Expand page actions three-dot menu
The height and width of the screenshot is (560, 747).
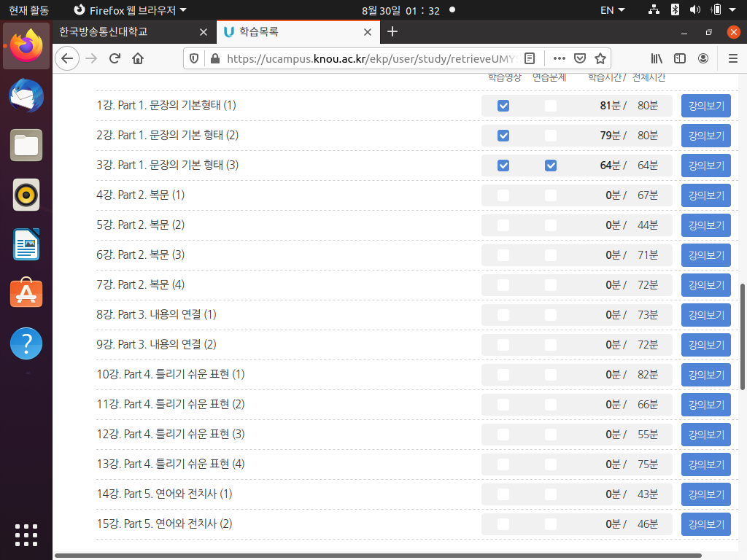click(x=559, y=59)
